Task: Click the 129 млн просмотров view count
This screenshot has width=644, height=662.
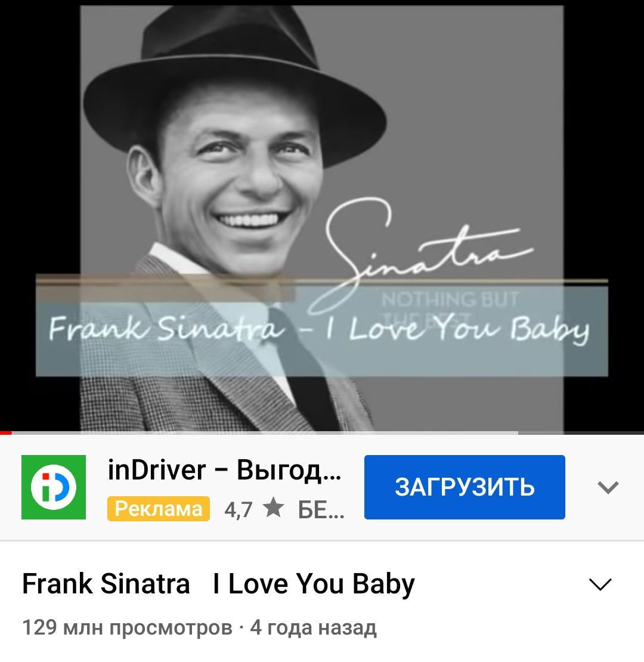Action: (127, 627)
